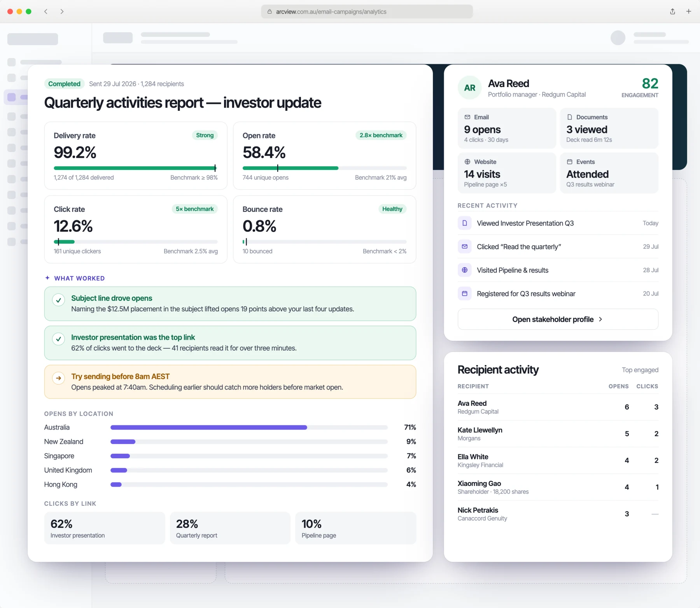Viewport: 700px width, 608px height.
Task: Click the chevron on Open stakeholder profile
Action: pyautogui.click(x=600, y=319)
